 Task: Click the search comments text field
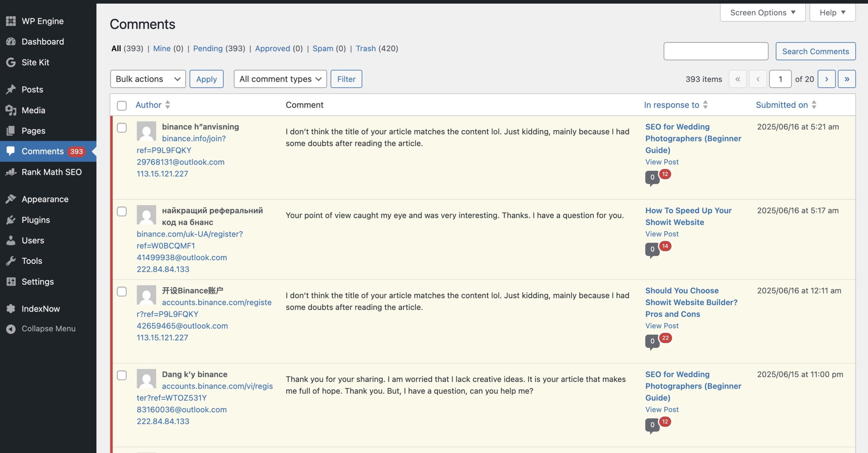tap(715, 51)
